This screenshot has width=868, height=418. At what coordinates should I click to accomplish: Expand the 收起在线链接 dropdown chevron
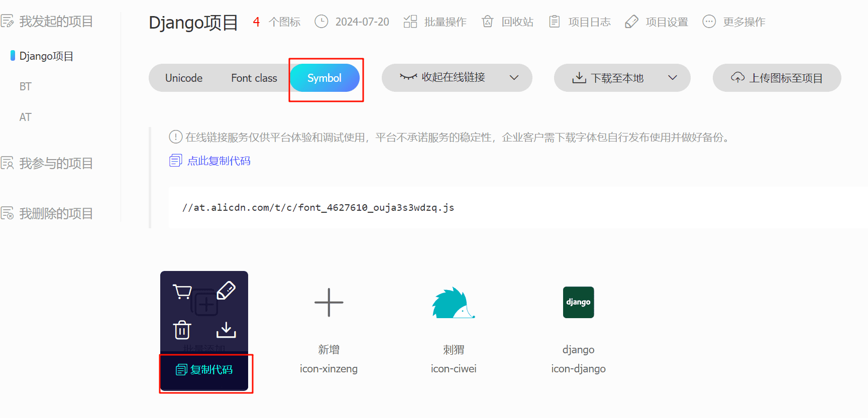click(x=514, y=78)
